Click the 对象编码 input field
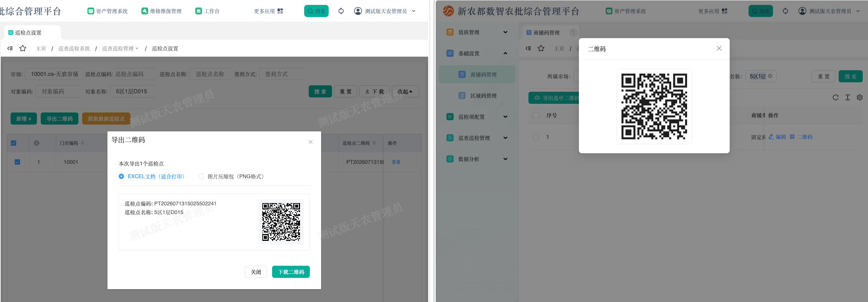This screenshot has width=868, height=302. 58,91
